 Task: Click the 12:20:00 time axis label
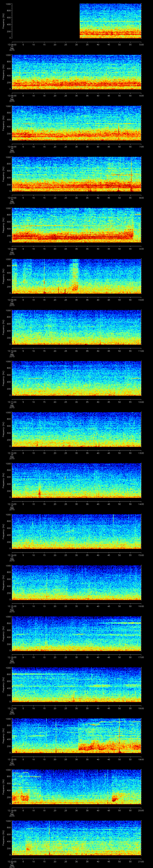point(12,861)
